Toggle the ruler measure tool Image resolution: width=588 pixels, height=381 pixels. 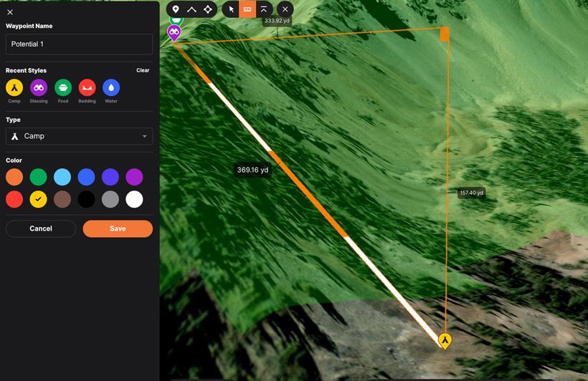(x=247, y=9)
